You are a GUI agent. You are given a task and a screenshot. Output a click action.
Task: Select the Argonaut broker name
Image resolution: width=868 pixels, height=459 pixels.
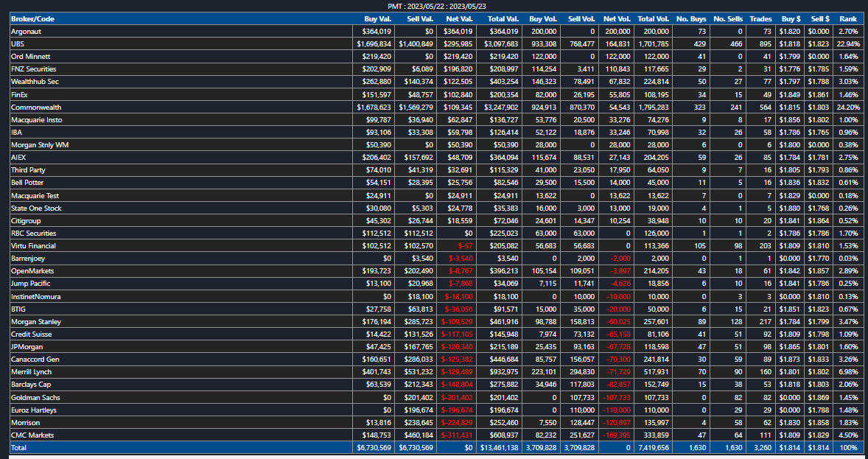coord(26,32)
